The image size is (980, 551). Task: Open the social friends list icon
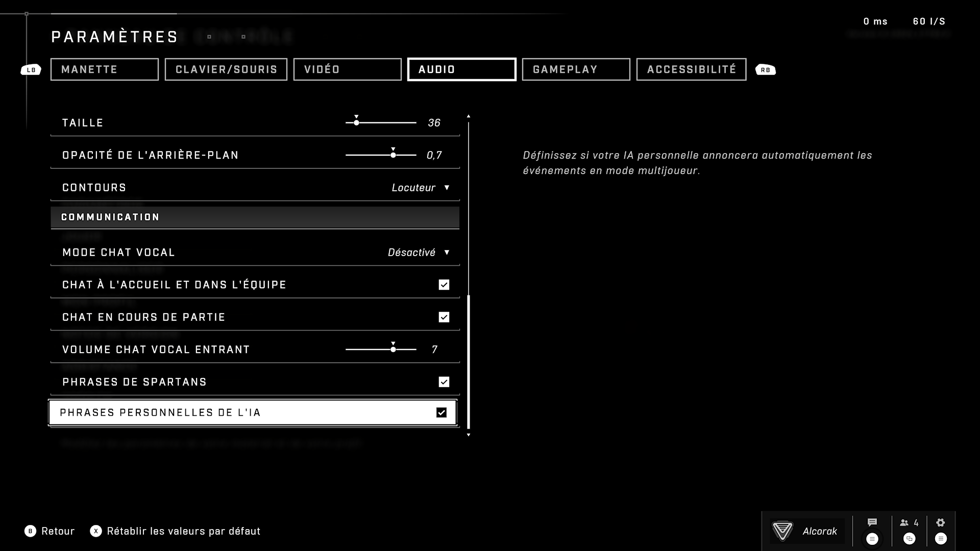pos(904,522)
